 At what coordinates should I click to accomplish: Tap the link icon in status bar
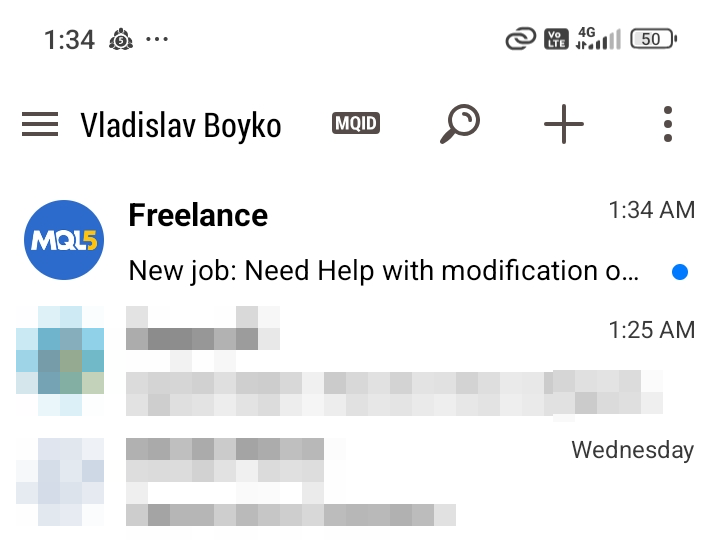point(520,40)
